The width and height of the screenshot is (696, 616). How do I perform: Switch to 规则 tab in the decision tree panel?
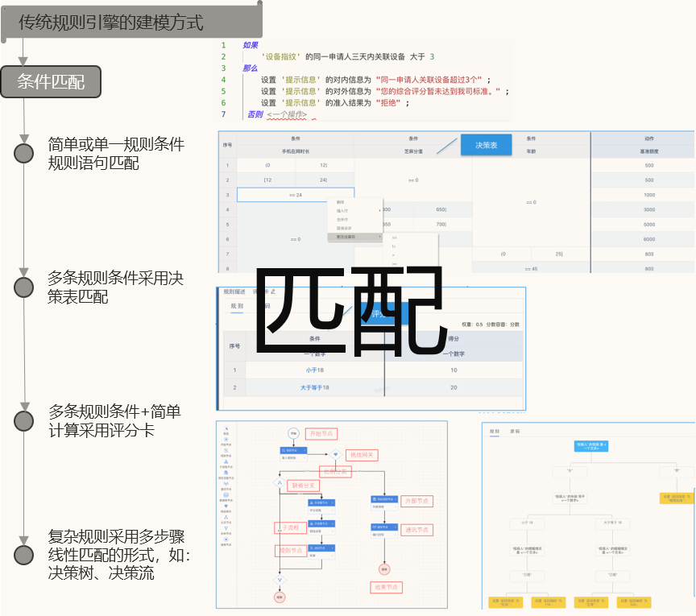click(495, 432)
